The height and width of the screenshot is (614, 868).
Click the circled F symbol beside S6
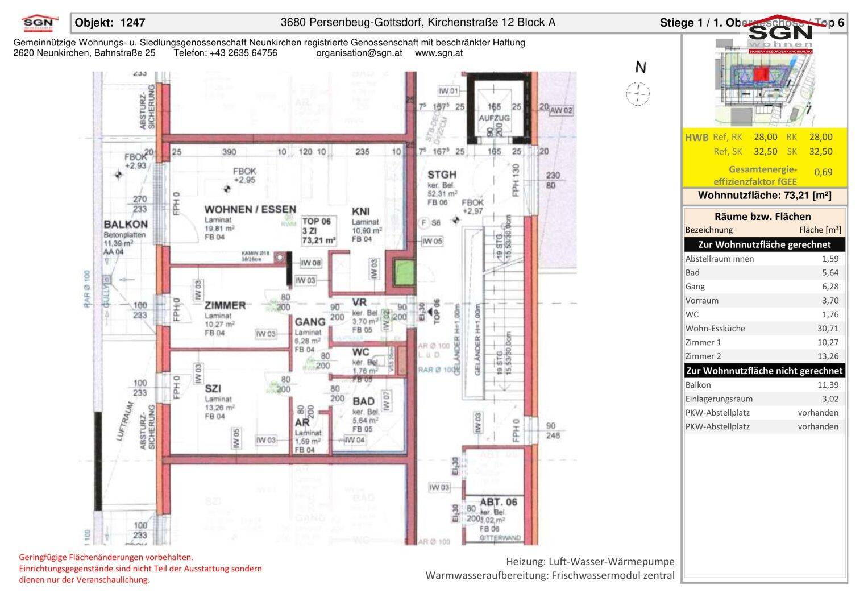[423, 223]
